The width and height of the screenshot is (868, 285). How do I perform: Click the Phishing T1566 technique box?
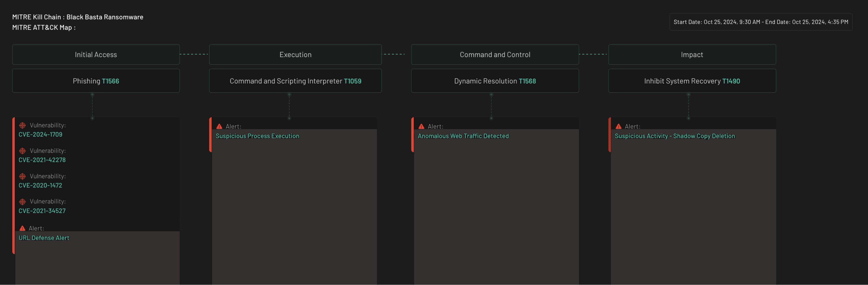pos(96,81)
